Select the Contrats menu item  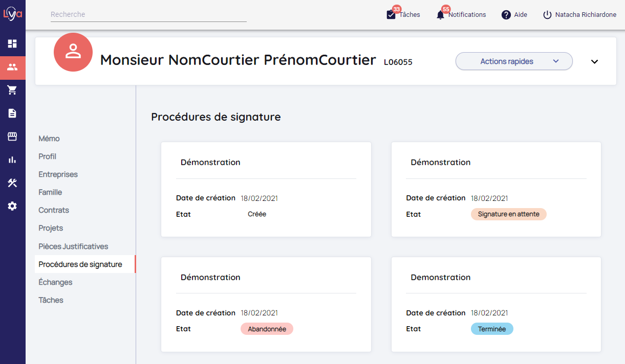pyautogui.click(x=54, y=210)
